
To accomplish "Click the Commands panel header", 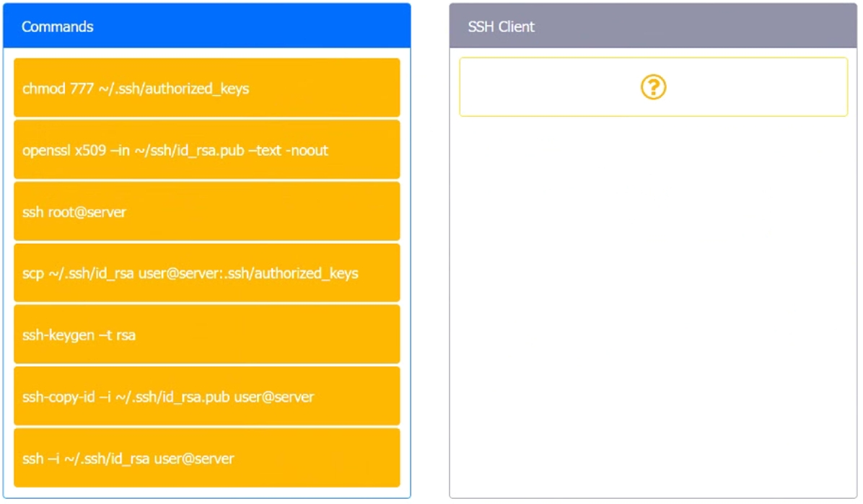I will point(207,26).
